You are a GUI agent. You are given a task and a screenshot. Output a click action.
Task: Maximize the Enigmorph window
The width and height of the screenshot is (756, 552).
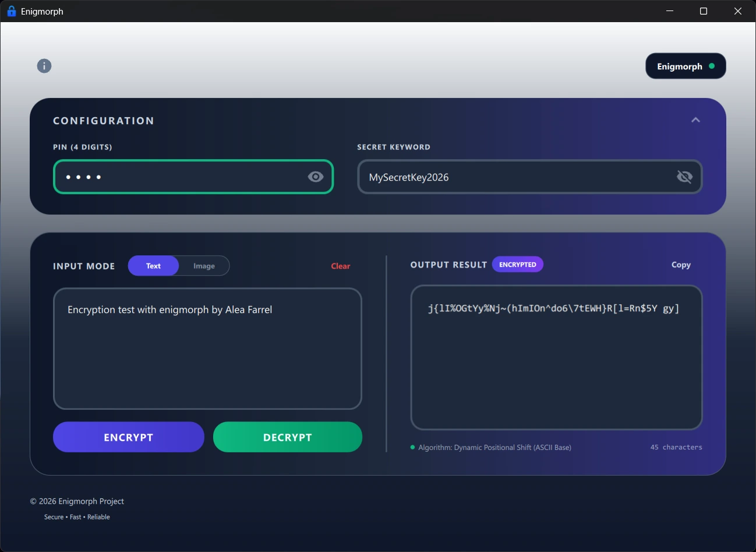click(x=704, y=11)
